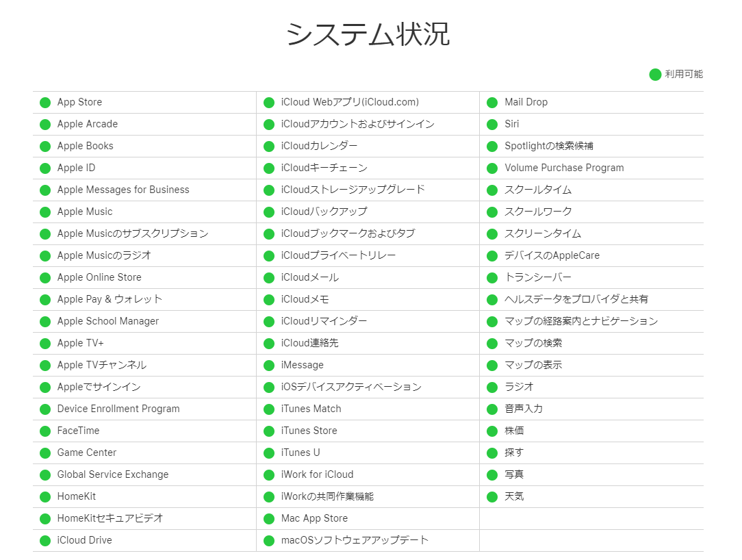Image resolution: width=742 pixels, height=560 pixels.
Task: Select the Apple ID service entry
Action: click(76, 168)
